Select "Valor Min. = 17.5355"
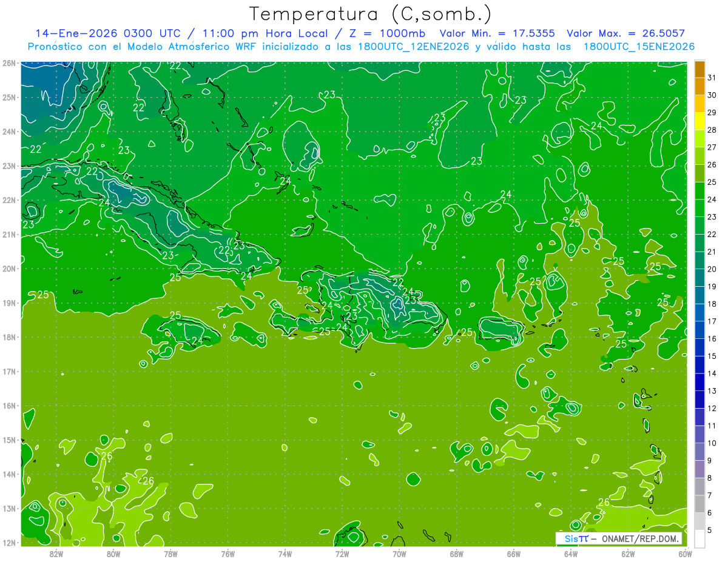The height and width of the screenshot is (562, 728). coord(497,33)
